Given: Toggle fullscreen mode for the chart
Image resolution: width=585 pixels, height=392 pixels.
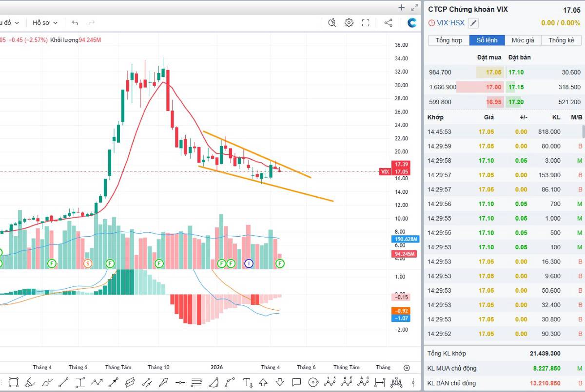Looking at the screenshot, I should coord(366,22).
